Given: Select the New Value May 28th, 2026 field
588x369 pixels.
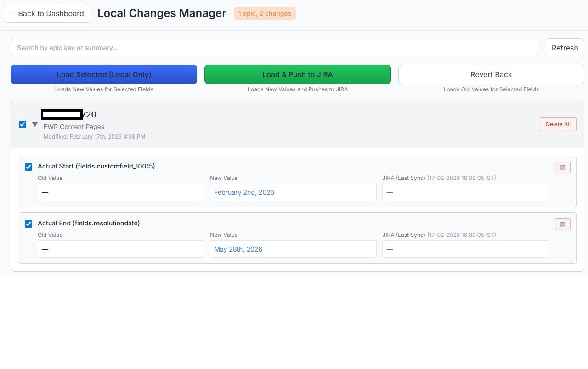Looking at the screenshot, I should click(x=293, y=249).
